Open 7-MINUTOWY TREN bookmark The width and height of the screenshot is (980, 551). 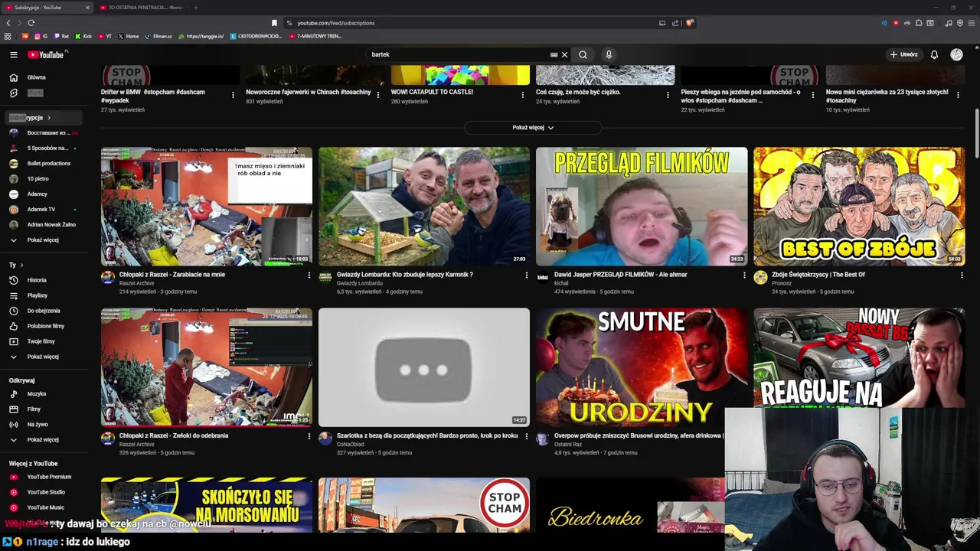click(315, 36)
